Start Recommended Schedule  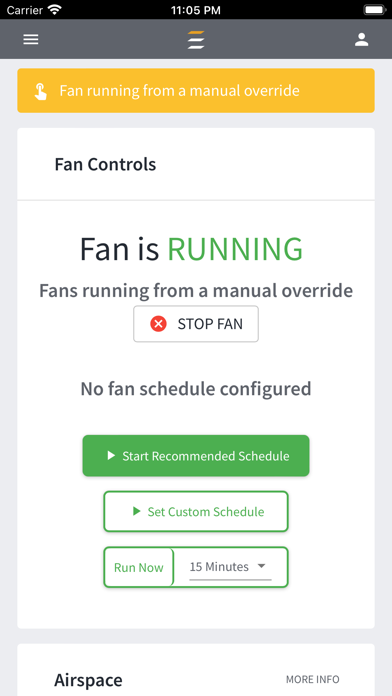pyautogui.click(x=196, y=455)
